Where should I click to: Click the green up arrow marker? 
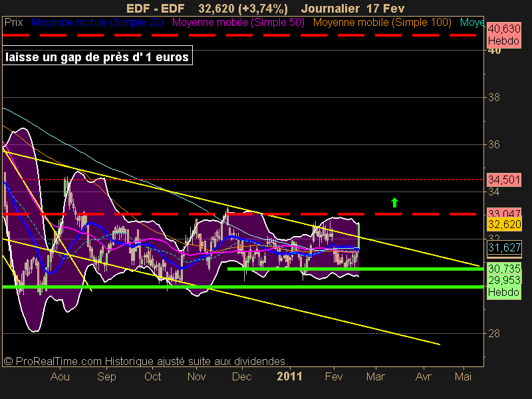click(x=394, y=203)
